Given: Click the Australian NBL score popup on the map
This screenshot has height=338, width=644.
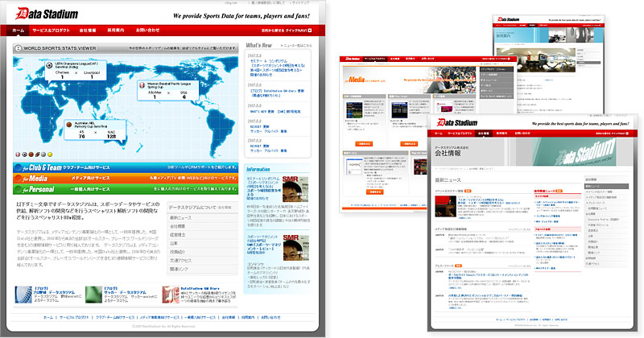Looking at the screenshot, I should point(95,130).
